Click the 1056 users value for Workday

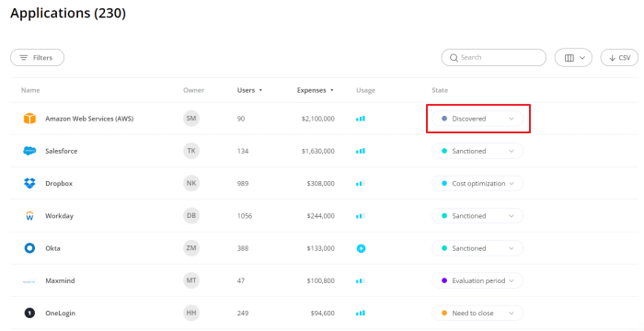[x=245, y=216]
